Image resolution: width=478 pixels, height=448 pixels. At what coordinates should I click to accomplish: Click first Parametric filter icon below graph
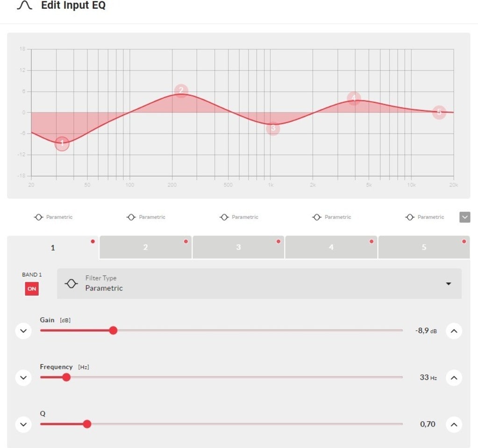38,217
